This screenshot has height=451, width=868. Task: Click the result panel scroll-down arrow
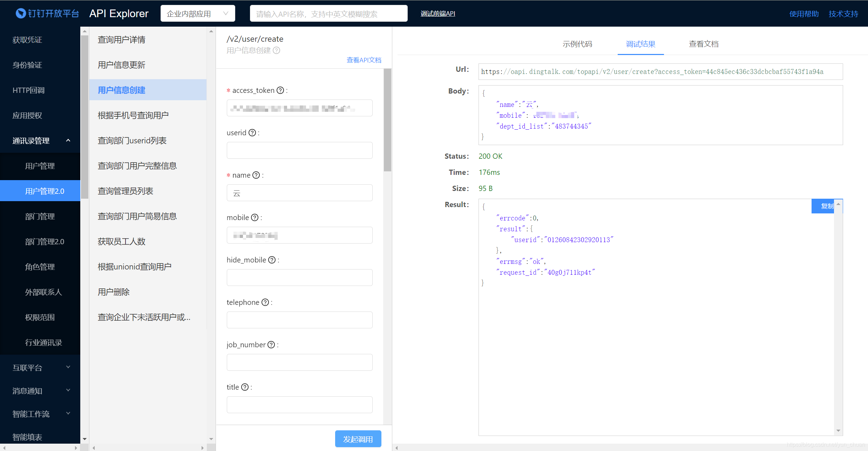[x=838, y=431]
